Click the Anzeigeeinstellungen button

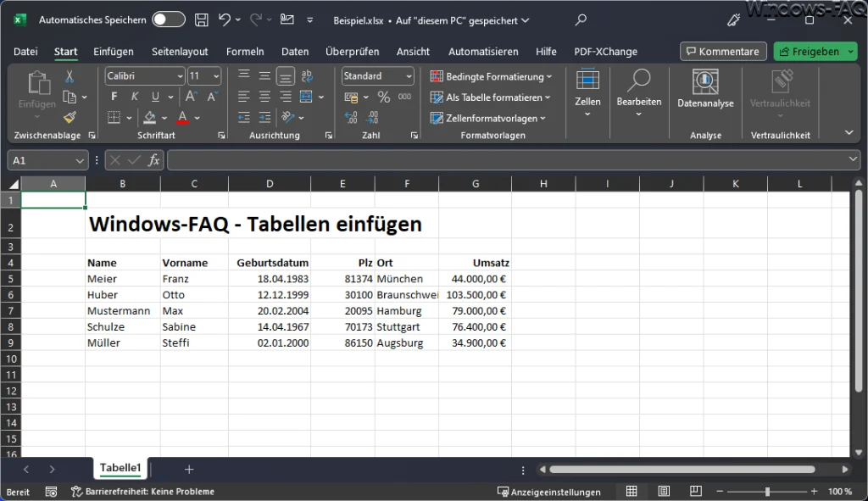coord(549,492)
